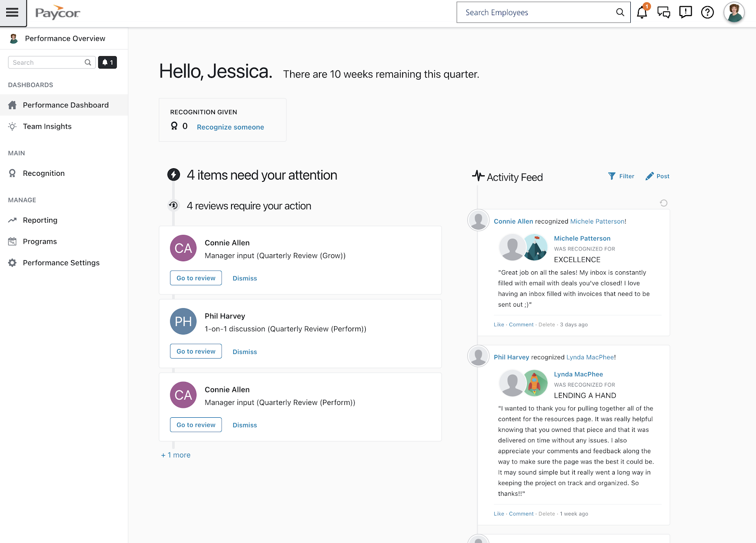Open Michele Patterson name above EXCELLENCE
The image size is (756, 543).
pos(582,239)
